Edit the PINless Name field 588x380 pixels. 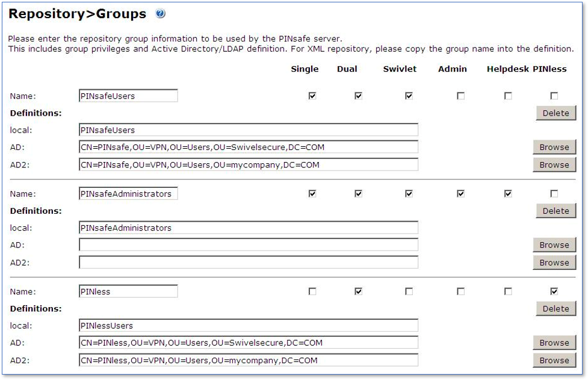tap(128, 291)
